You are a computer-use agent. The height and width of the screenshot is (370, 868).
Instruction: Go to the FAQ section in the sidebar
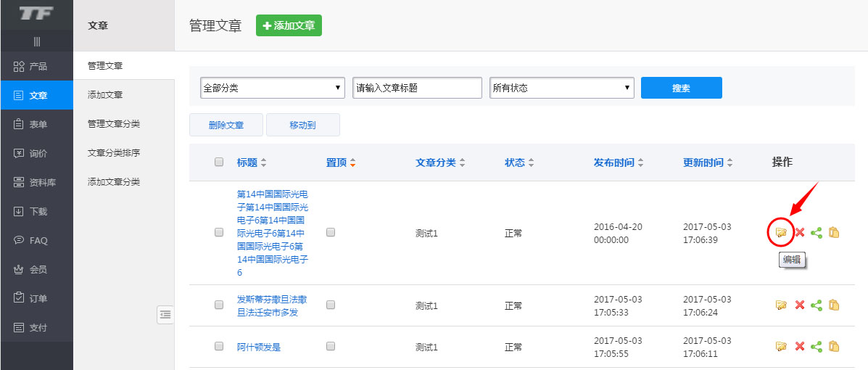point(36,240)
